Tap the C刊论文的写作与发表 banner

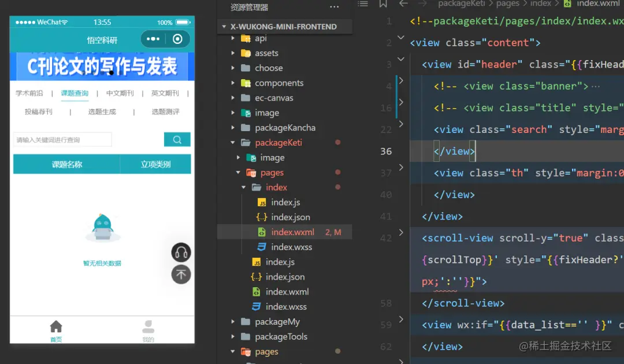click(x=102, y=66)
